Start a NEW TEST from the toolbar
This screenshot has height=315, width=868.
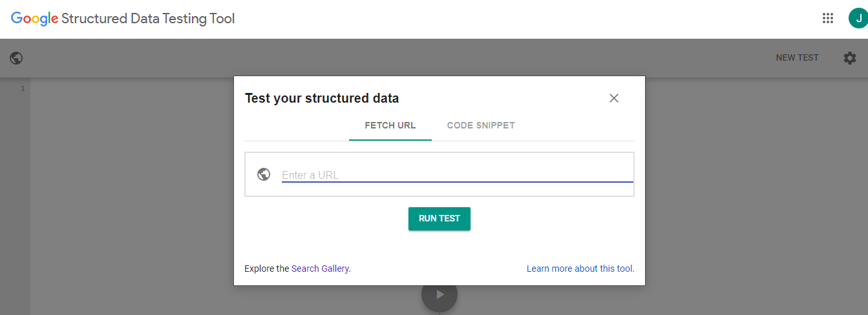797,58
